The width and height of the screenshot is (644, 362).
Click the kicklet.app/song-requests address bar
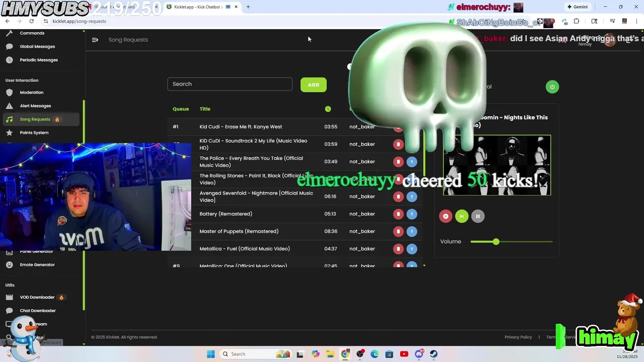click(x=79, y=21)
